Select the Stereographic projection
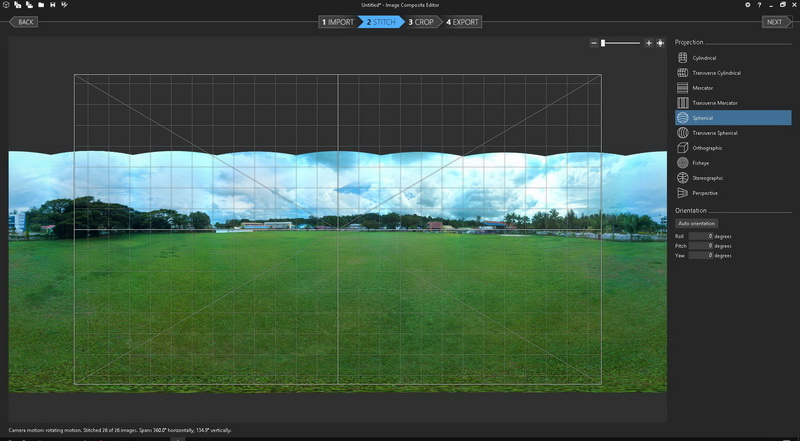This screenshot has height=441, width=800. 733,178
